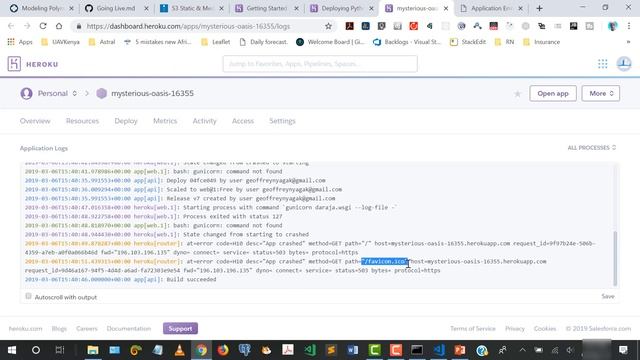This screenshot has width=640, height=360.
Task: Open the Activity tab
Action: (204, 121)
